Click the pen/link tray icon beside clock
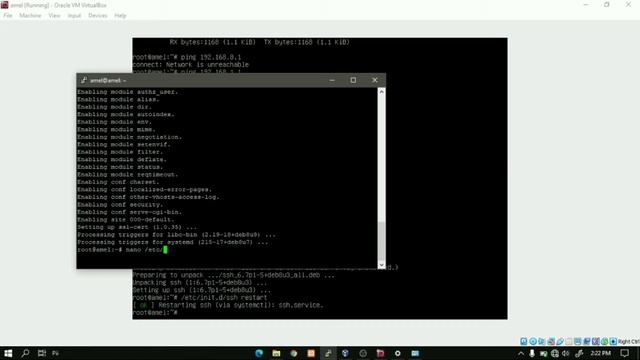Viewport: 640px width, 360px height. [x=579, y=353]
